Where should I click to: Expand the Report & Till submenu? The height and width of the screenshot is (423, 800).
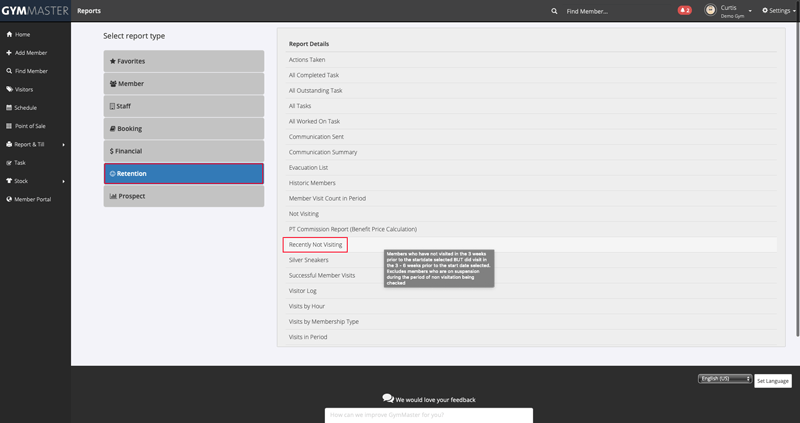tap(64, 144)
